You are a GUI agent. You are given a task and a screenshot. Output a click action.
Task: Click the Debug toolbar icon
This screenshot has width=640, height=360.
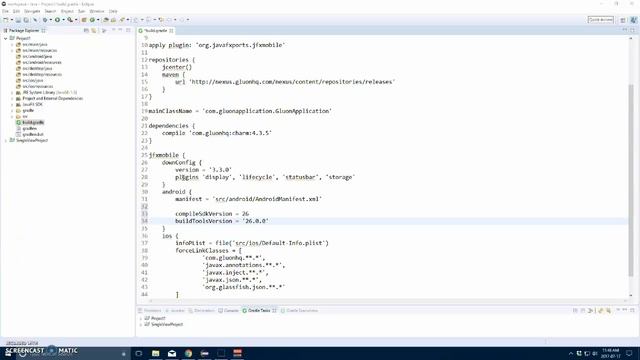pos(45,20)
